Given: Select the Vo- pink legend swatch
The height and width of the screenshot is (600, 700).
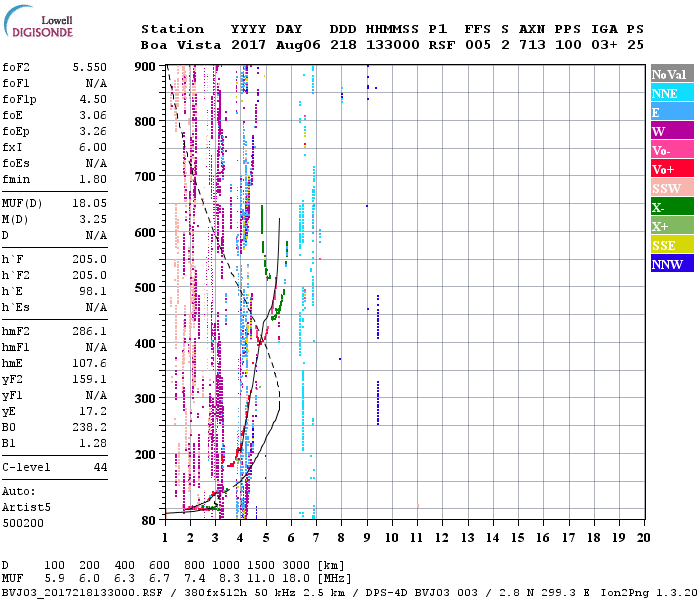Looking at the screenshot, I should coord(672,150).
